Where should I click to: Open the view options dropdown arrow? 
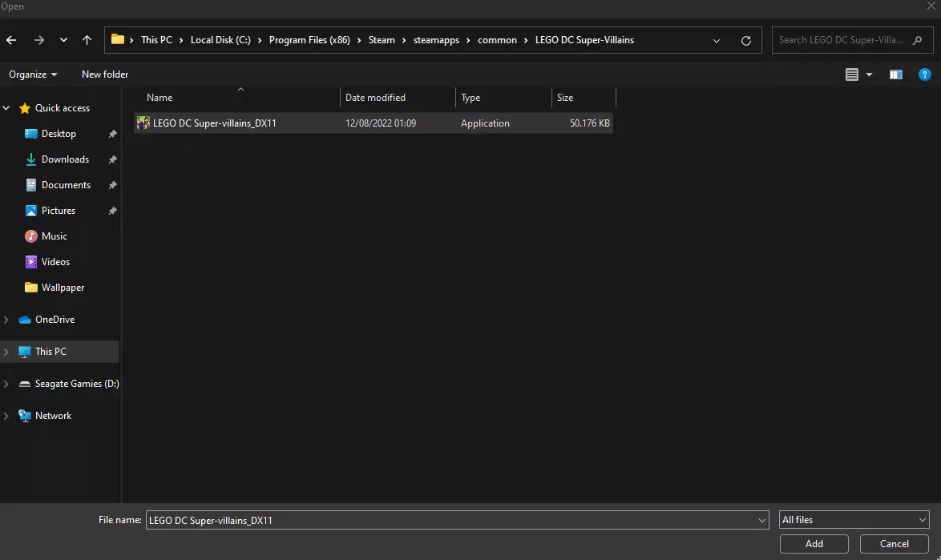pyautogui.click(x=869, y=75)
